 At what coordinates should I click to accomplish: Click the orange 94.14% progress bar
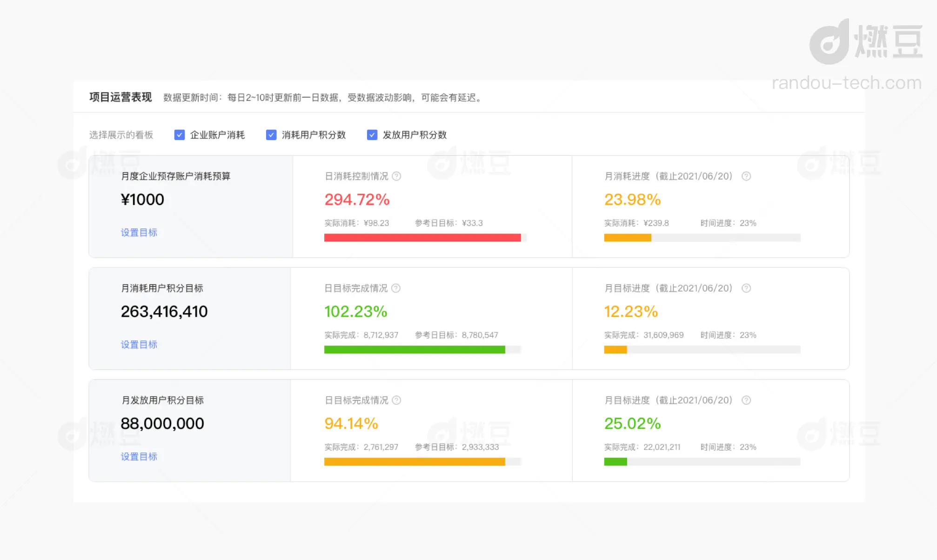[x=414, y=462]
